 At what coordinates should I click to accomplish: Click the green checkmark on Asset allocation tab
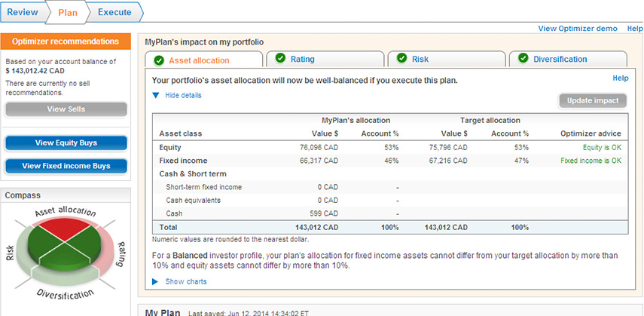pyautogui.click(x=158, y=60)
